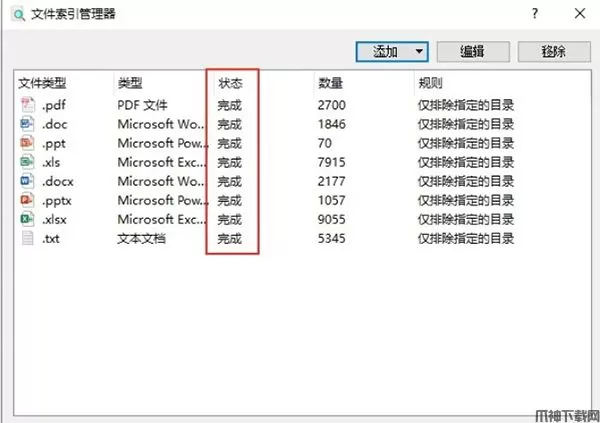Screen dimensions: 600x423
Task: Click the PDF file icon for .pdf
Action: (28, 105)
